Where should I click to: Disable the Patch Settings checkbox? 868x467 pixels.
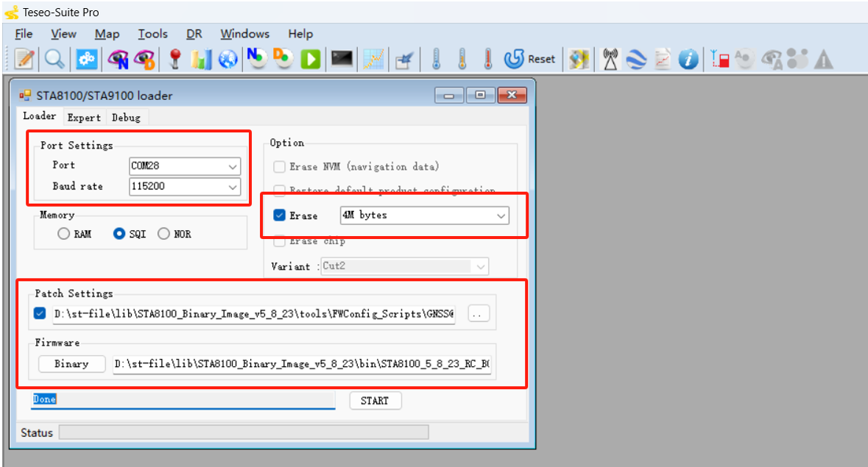[40, 314]
